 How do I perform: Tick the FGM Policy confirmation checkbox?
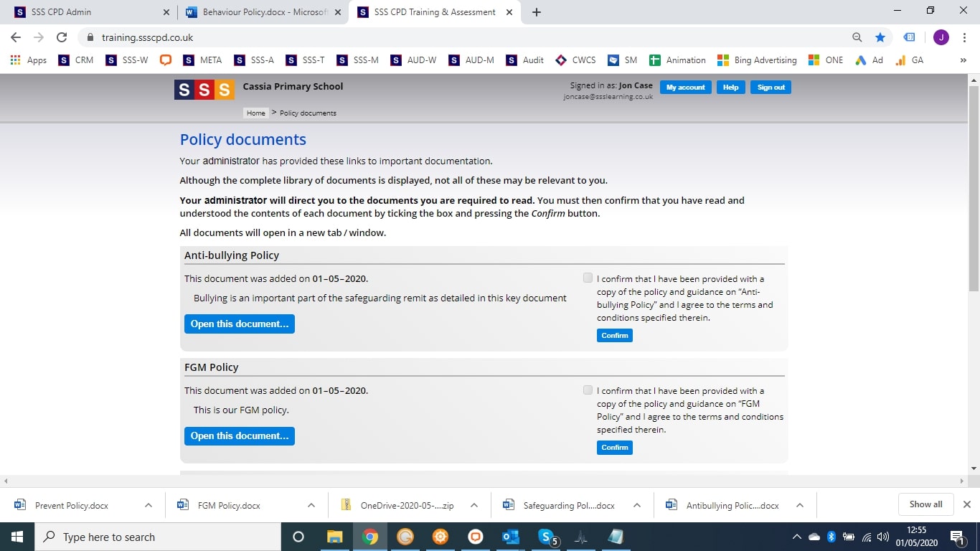click(588, 390)
